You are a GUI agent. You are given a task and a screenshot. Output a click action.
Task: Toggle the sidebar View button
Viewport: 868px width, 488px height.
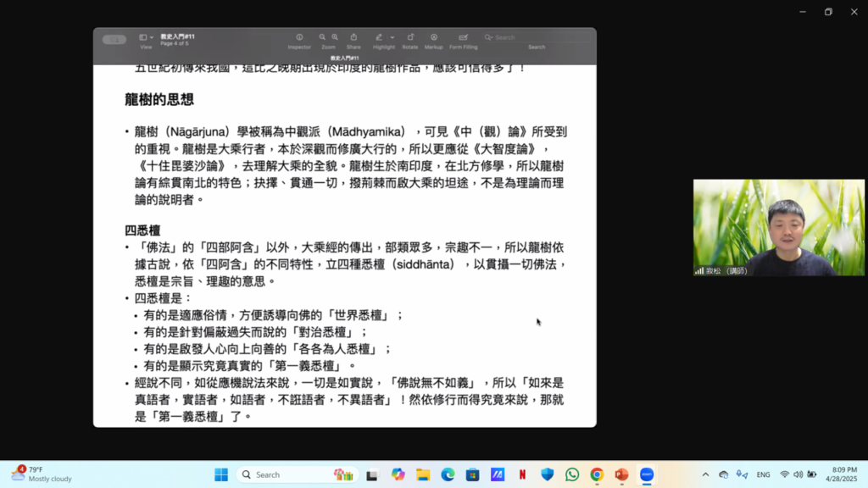click(x=142, y=37)
